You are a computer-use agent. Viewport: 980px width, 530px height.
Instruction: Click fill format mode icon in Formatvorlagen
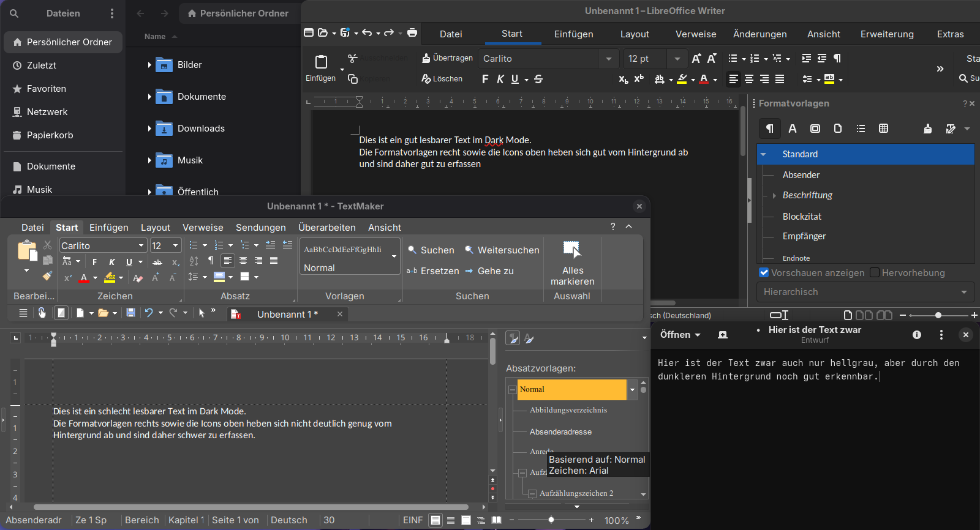(928, 129)
